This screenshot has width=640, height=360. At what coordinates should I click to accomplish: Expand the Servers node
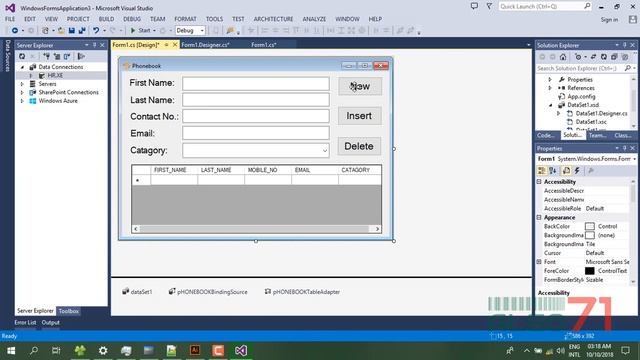click(x=22, y=84)
